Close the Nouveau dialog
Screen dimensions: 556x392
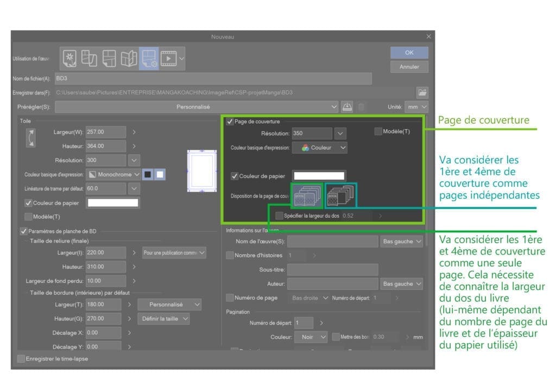[x=429, y=36]
